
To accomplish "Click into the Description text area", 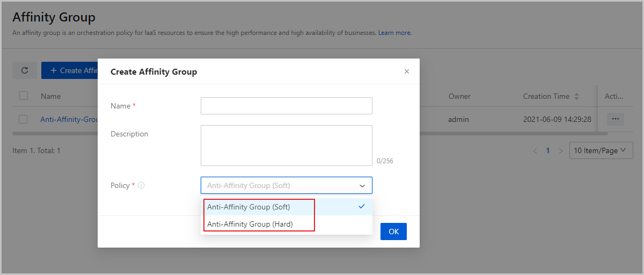I will click(x=286, y=146).
